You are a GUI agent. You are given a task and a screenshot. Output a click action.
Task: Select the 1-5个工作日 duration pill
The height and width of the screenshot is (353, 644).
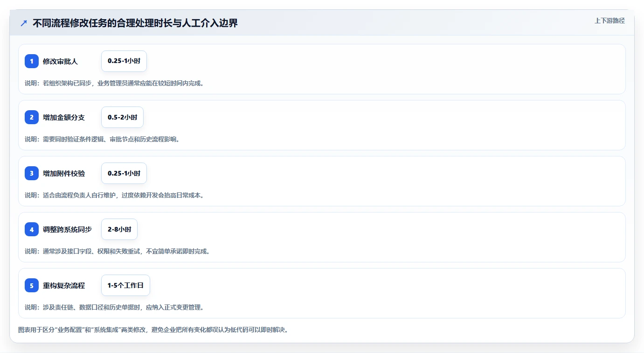125,285
